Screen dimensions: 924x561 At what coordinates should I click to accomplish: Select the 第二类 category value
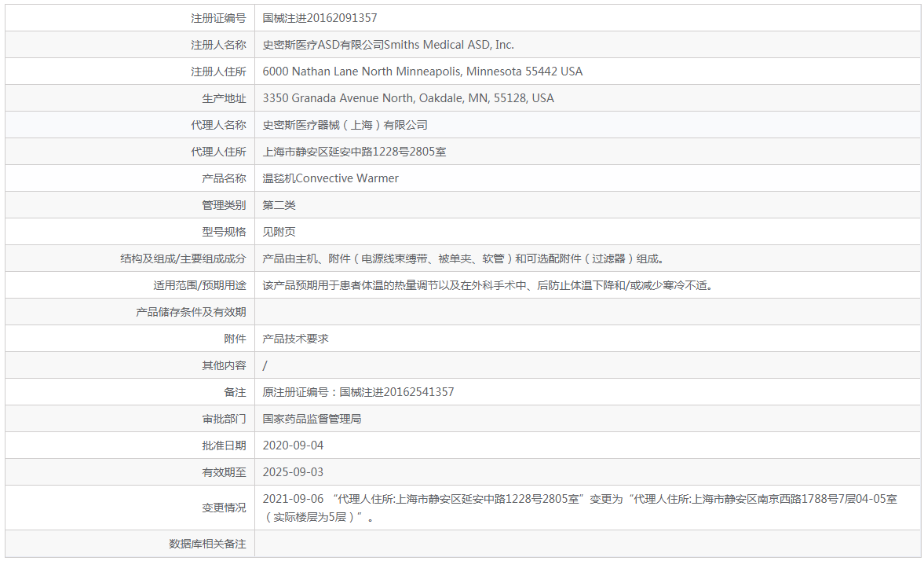coord(279,205)
